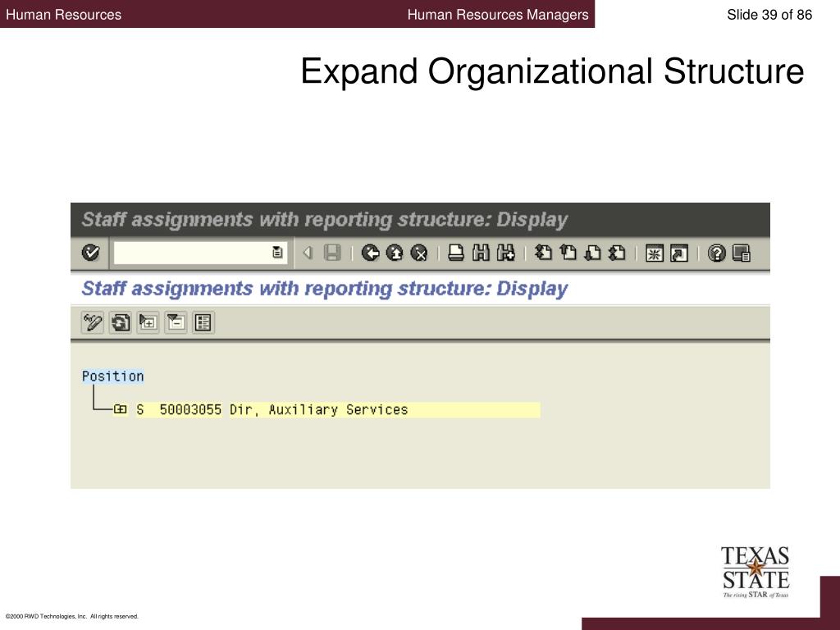Open Customize Local Layout icon
Image resolution: width=840 pixels, height=630 pixels.
pos(742,253)
